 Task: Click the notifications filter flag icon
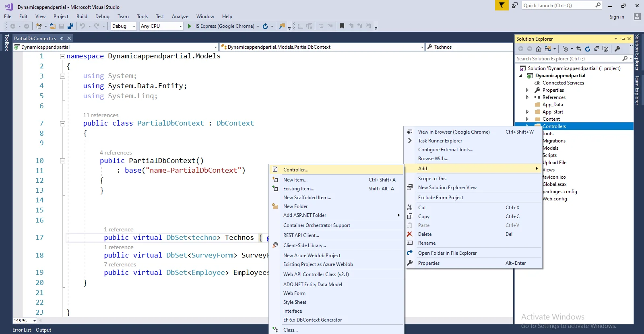[x=502, y=5]
